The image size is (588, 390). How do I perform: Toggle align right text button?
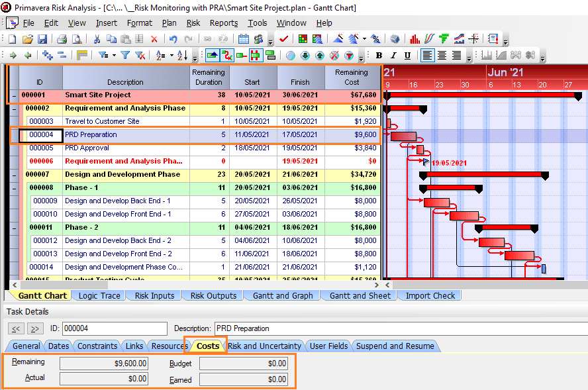point(457,56)
